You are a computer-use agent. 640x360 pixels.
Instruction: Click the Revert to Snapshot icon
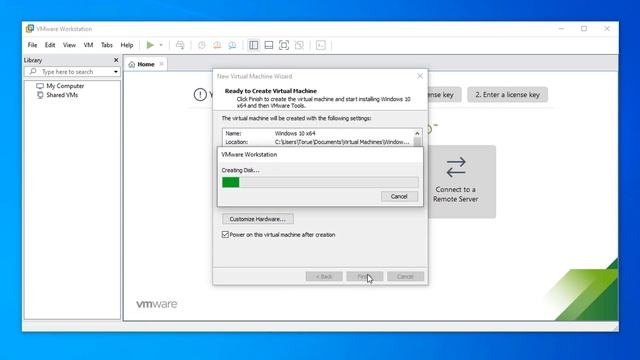tap(217, 45)
